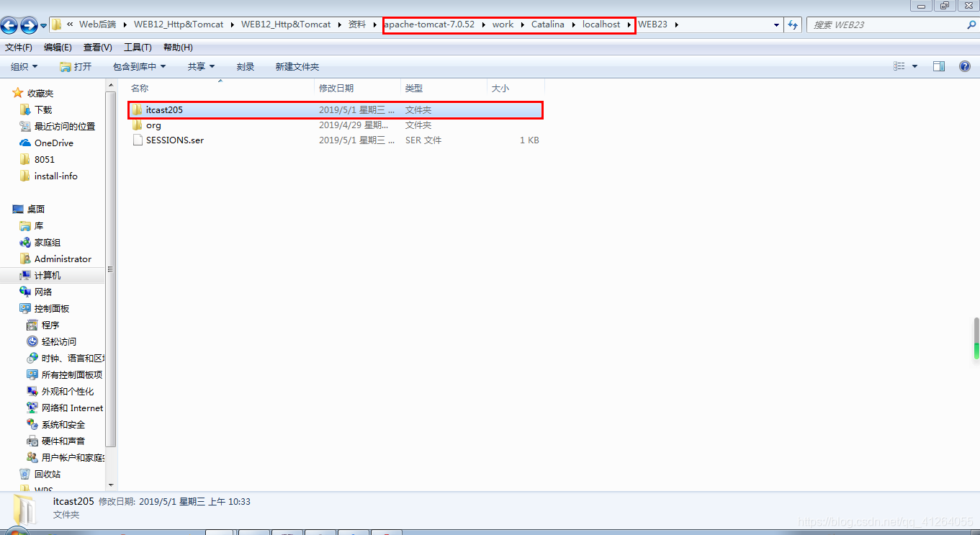Sort by the 类型 column header

click(444, 88)
